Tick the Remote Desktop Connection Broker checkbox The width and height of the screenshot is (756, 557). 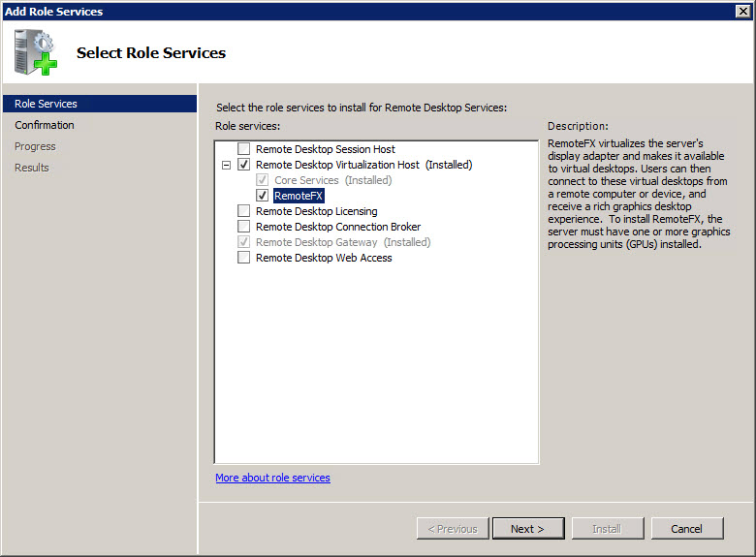click(244, 226)
